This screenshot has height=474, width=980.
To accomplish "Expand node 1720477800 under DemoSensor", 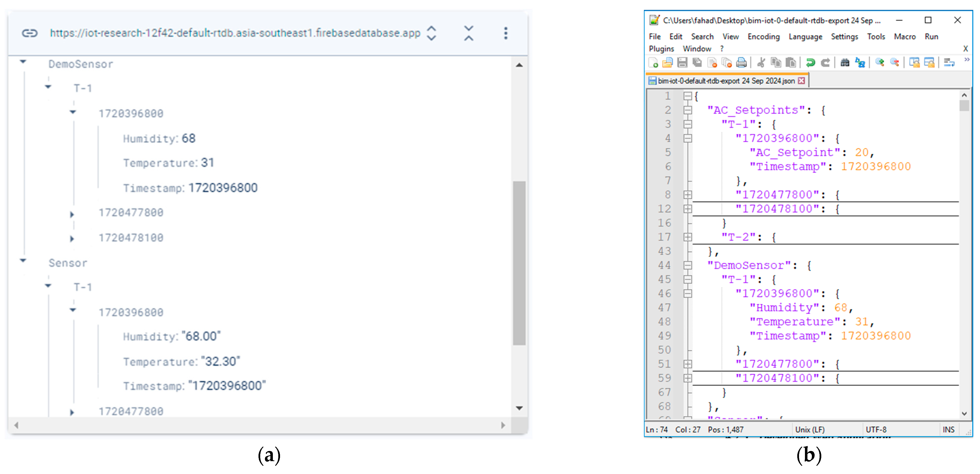I will click(72, 215).
